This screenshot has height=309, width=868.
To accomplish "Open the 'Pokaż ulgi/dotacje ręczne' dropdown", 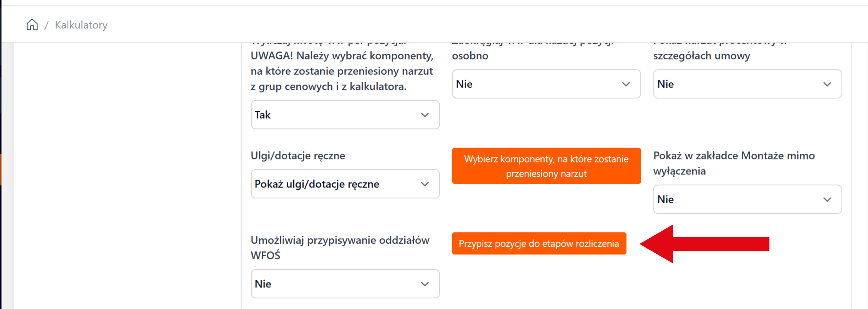I will click(345, 184).
